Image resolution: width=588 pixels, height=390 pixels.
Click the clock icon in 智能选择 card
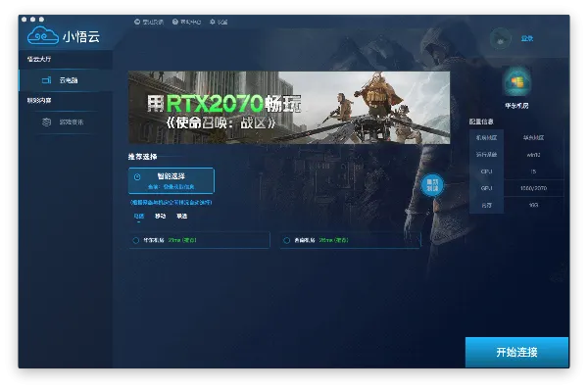(137, 177)
